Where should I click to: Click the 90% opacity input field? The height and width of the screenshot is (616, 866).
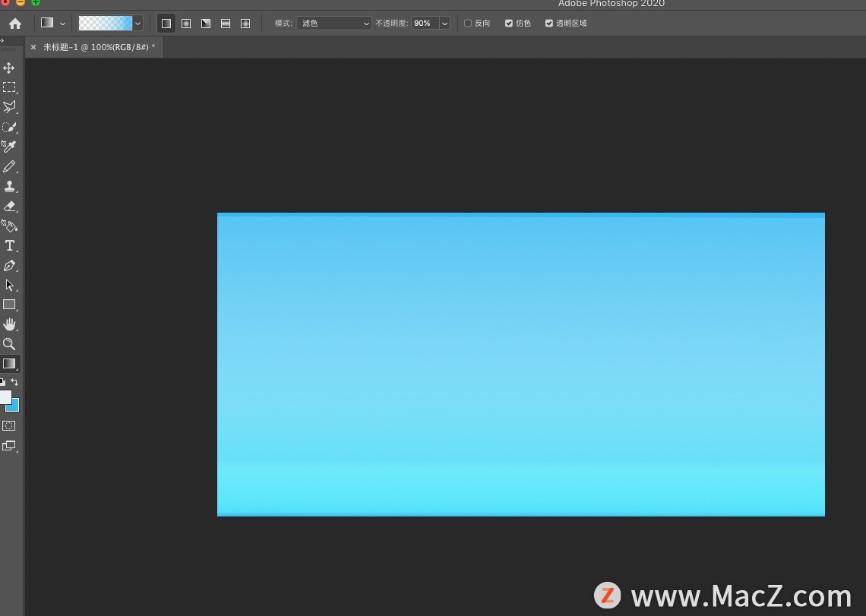425,24
